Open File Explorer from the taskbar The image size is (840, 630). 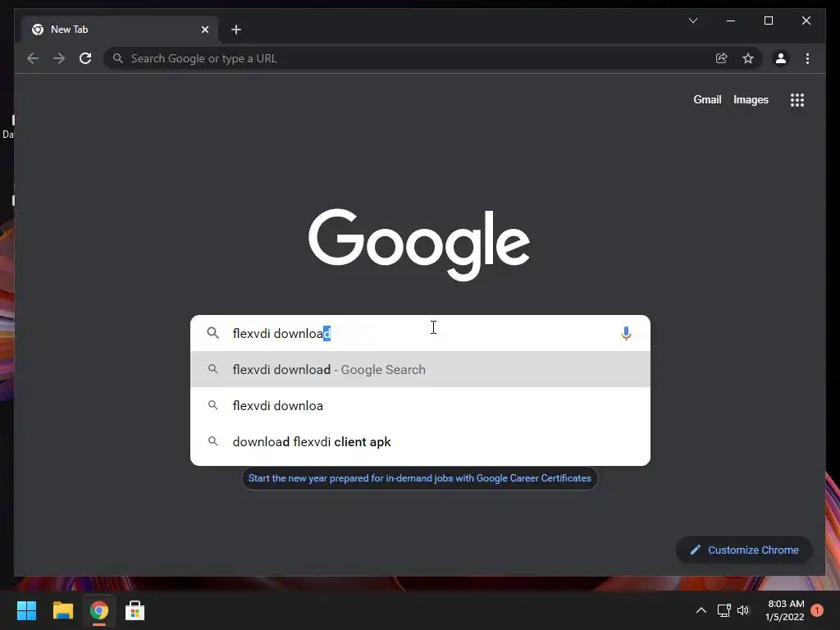coord(62,610)
